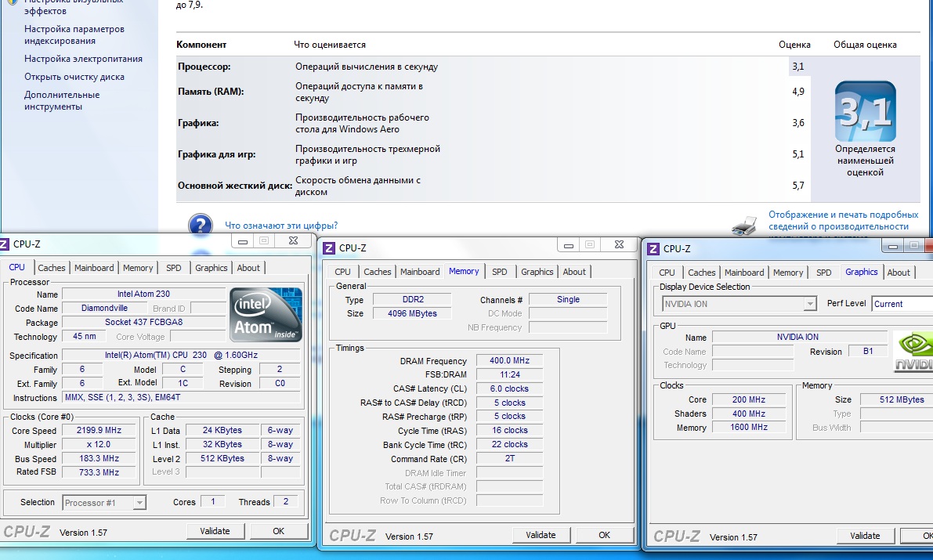Click the GPU Core clock value '200 MHz'

click(749, 400)
